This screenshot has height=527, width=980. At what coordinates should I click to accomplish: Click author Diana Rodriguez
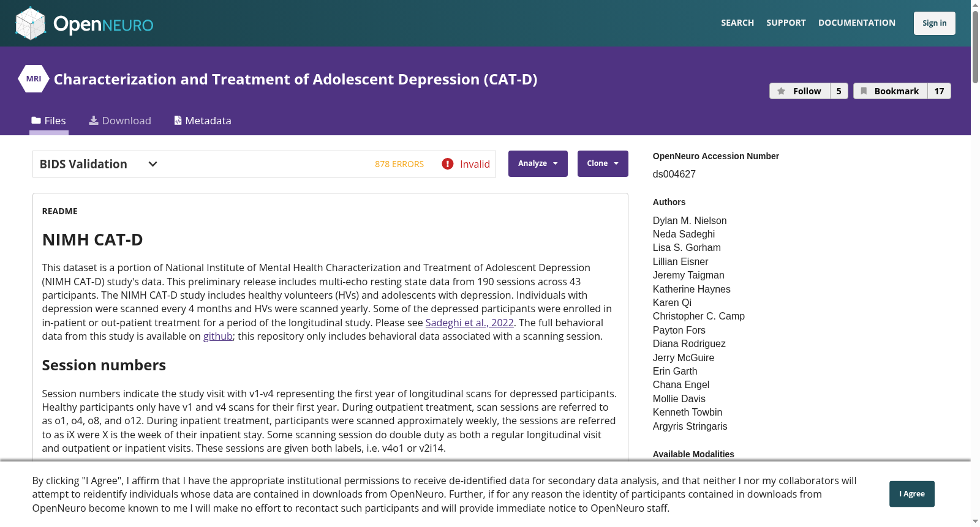[689, 343]
